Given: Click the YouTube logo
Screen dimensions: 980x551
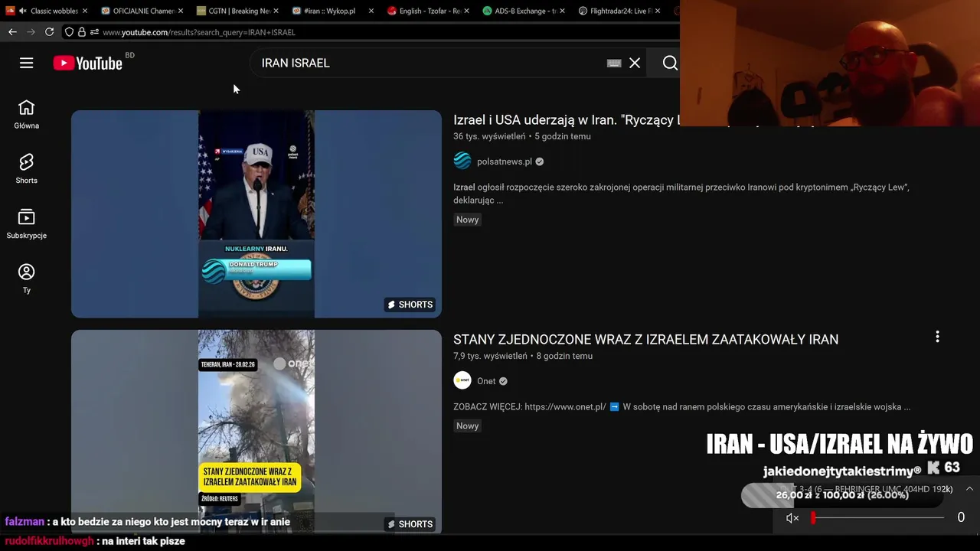Looking at the screenshot, I should pos(88,64).
